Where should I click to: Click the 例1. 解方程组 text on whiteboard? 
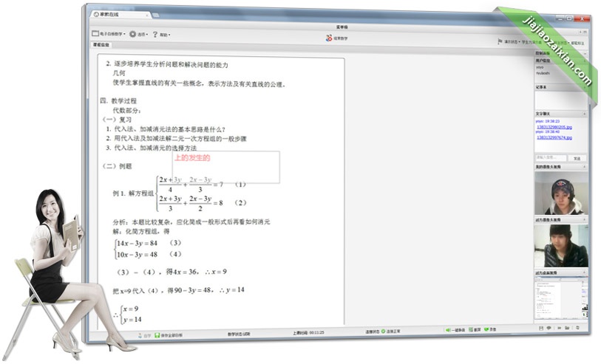pos(132,193)
